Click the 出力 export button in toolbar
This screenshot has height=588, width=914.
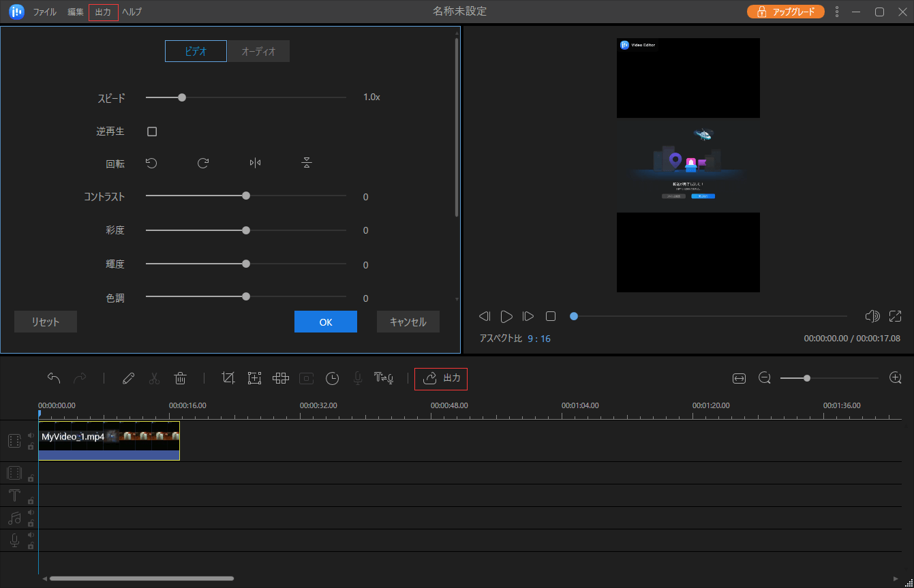[441, 378]
